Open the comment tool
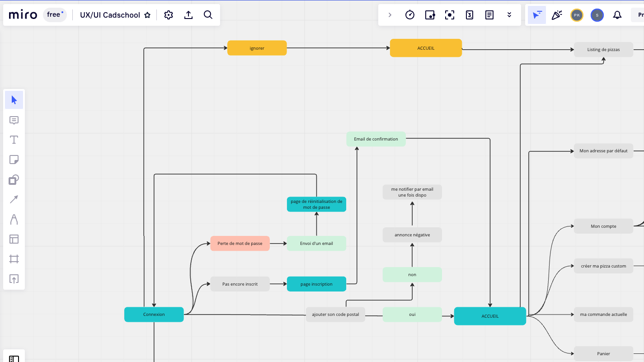 tap(14, 120)
